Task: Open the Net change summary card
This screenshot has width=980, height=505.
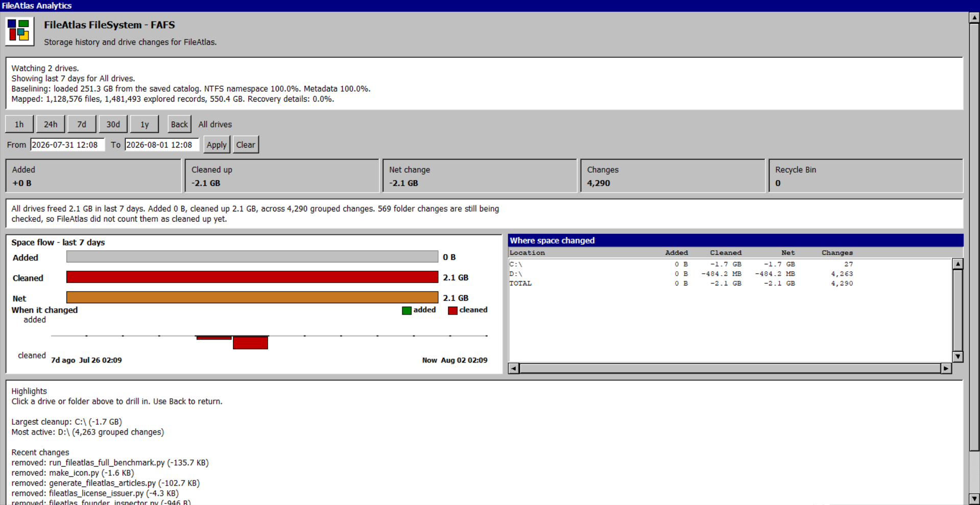Action: point(480,176)
